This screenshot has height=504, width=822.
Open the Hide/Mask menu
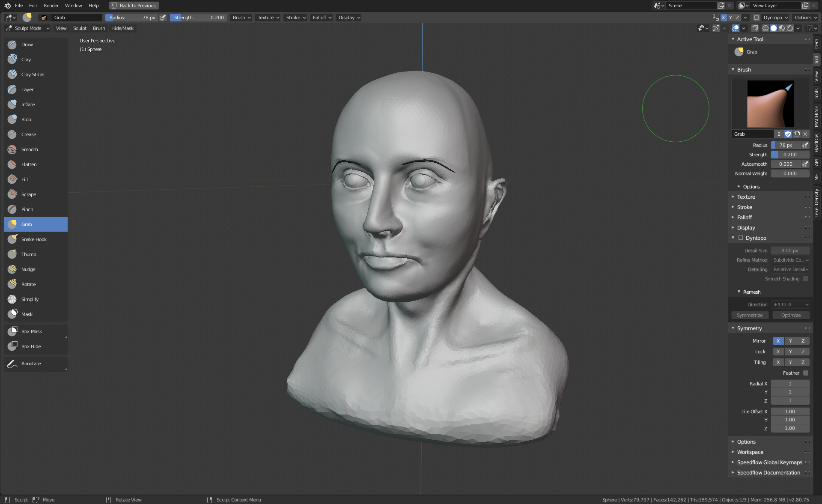122,28
